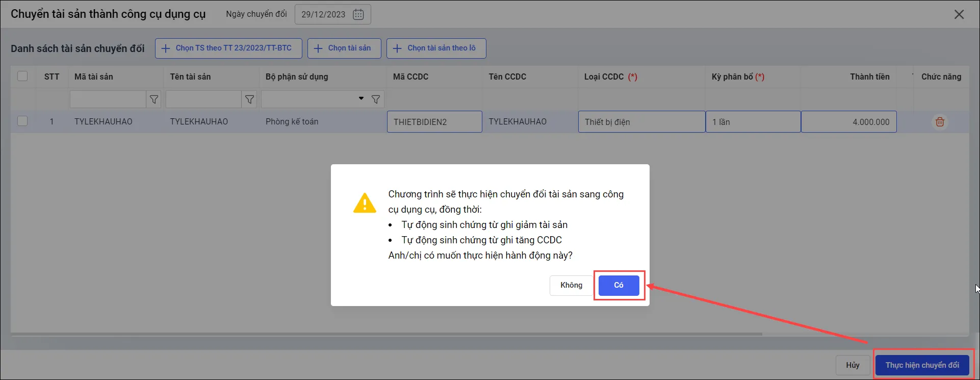
Task: Confirm the dialog with the Có button
Action: [618, 285]
